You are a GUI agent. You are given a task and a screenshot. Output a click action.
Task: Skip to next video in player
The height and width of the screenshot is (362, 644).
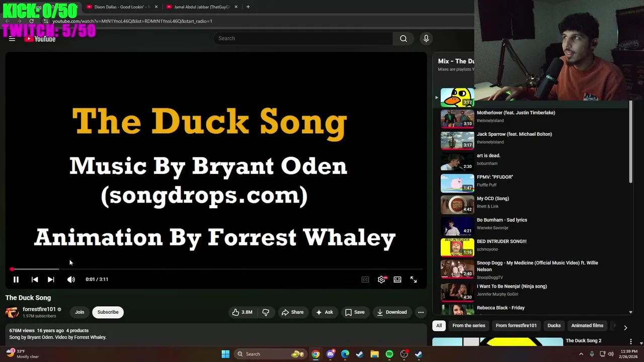pyautogui.click(x=51, y=280)
